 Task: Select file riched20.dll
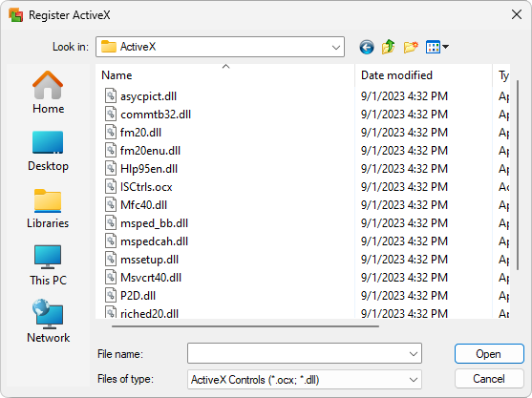click(x=149, y=313)
